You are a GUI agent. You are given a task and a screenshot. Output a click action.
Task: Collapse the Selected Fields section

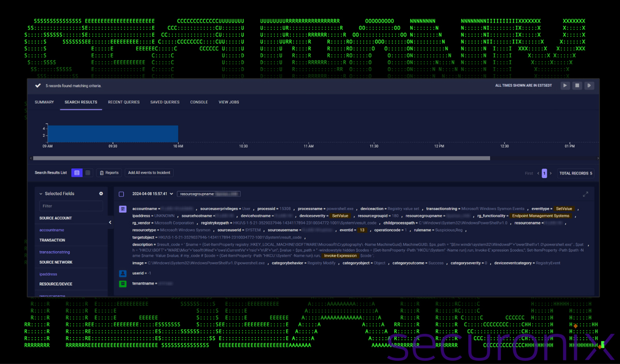(x=41, y=194)
